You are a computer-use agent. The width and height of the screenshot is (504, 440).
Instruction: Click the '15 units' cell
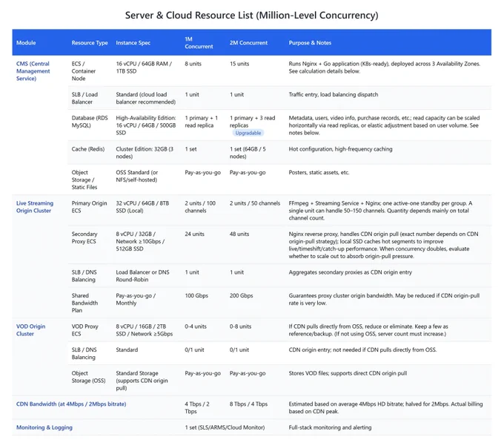(239, 64)
